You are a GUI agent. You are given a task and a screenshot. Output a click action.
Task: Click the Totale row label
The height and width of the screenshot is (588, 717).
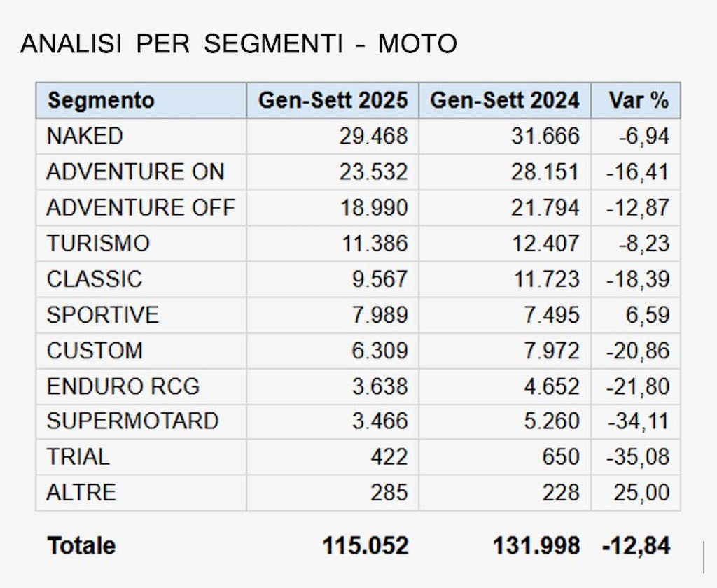(x=81, y=545)
